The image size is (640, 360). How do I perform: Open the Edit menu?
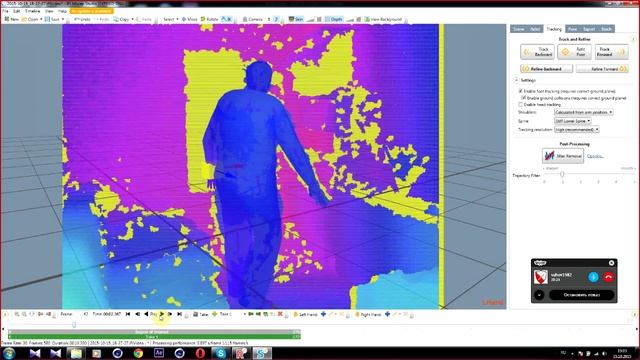point(16,11)
